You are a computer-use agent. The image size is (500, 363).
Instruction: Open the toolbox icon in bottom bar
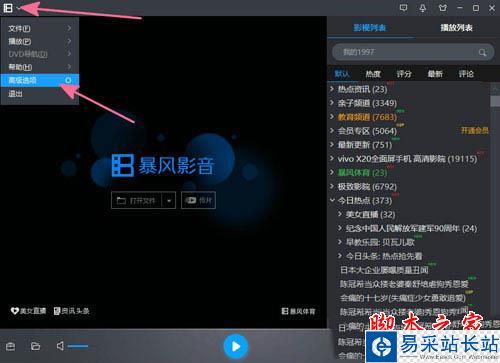10,346
